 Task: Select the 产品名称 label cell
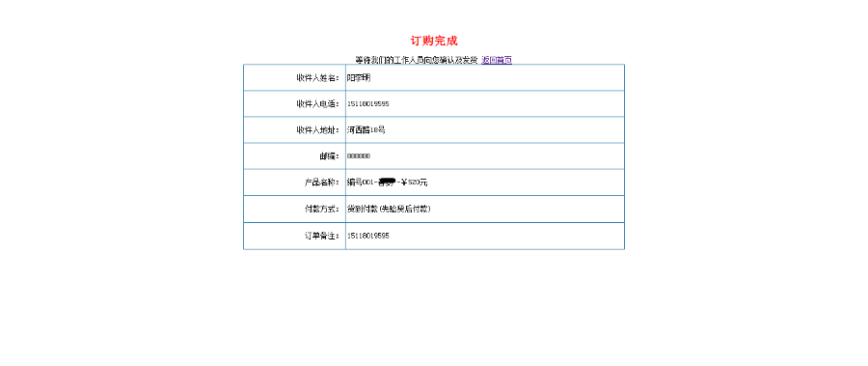coord(294,183)
